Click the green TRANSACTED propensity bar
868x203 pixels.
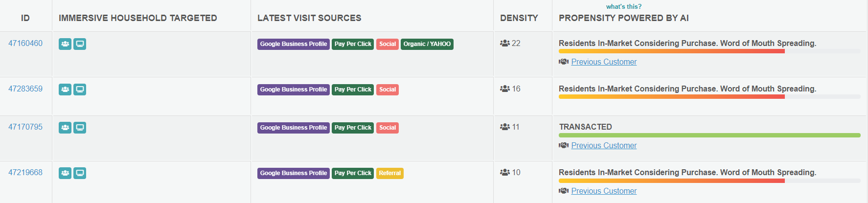709,135
